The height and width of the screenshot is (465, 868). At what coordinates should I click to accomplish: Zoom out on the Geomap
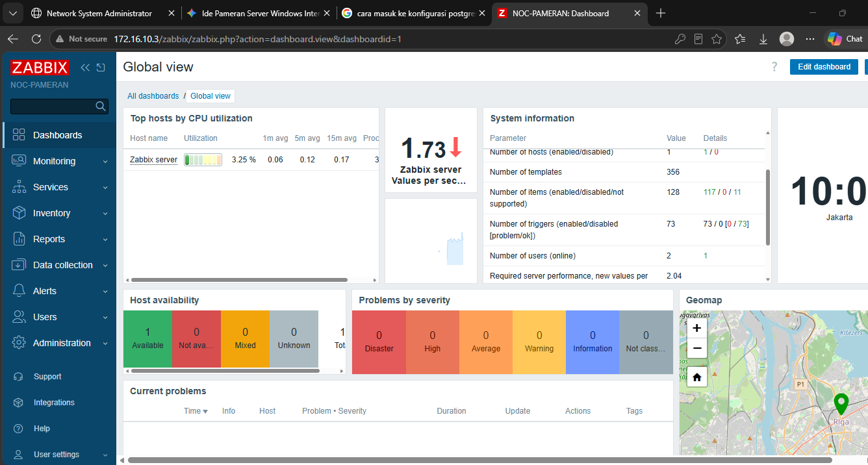697,348
